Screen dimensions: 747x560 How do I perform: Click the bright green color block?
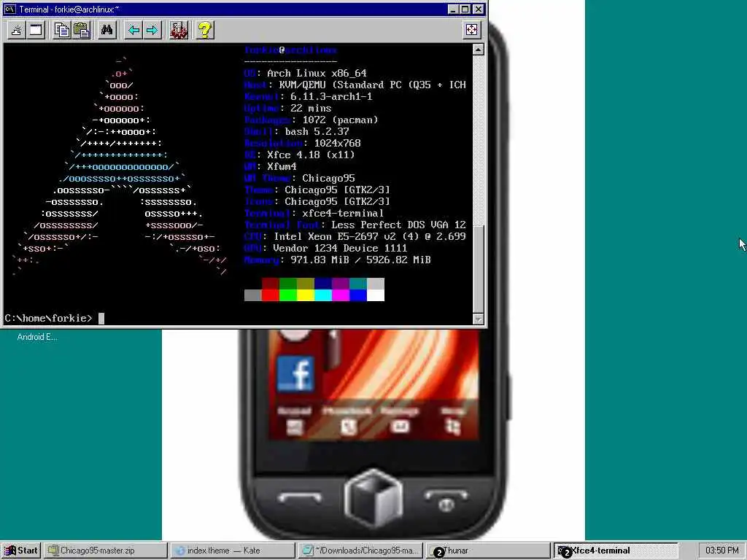click(x=287, y=295)
